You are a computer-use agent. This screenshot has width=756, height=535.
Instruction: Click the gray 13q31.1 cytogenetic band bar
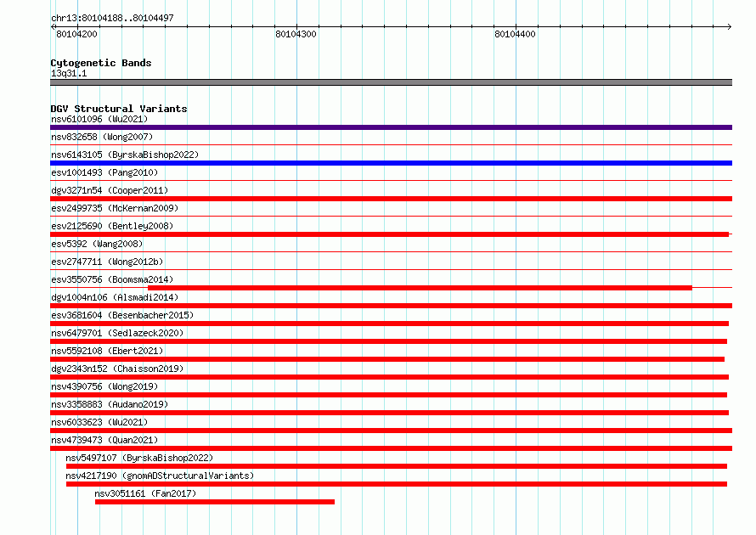click(x=391, y=82)
